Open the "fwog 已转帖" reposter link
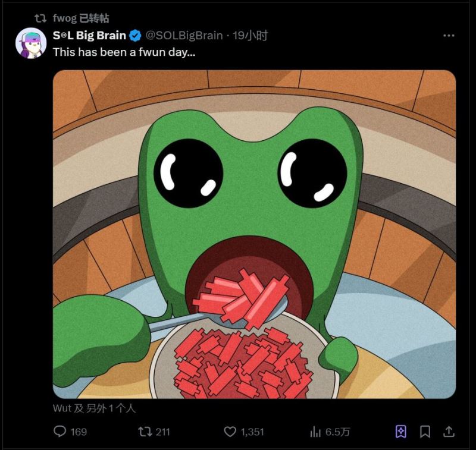The height and width of the screenshot is (450, 476). coord(81,18)
